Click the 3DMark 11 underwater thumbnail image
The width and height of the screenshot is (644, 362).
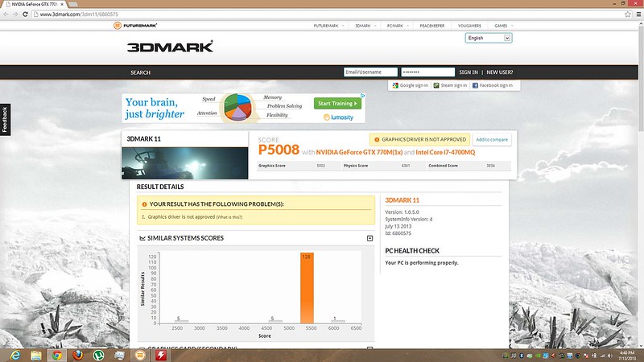click(185, 163)
